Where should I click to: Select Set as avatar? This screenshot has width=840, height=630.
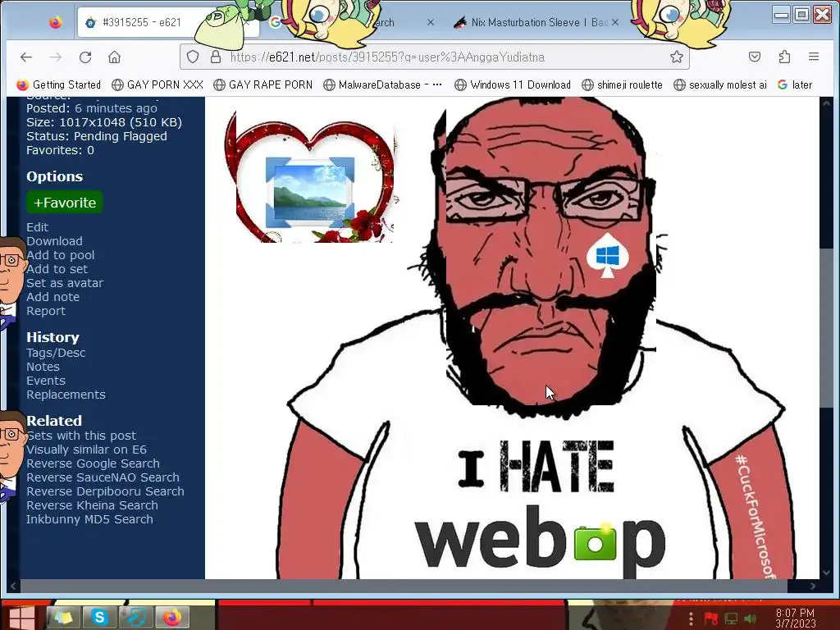click(x=64, y=283)
